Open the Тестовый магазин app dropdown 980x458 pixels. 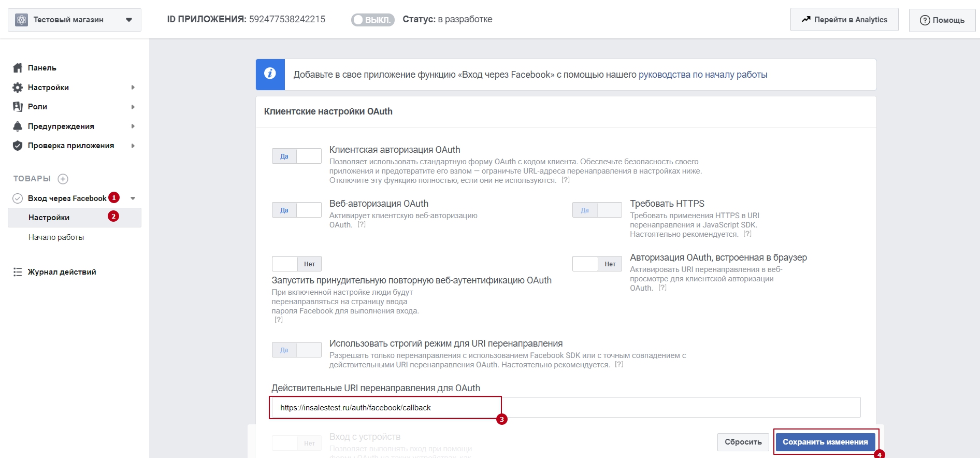(x=75, y=20)
